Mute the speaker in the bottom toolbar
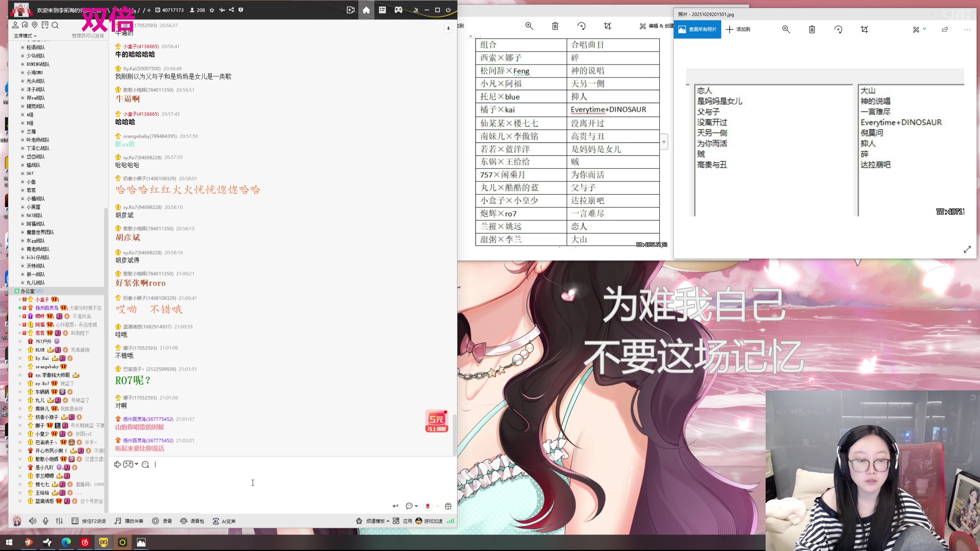This screenshot has width=980, height=551. [33, 521]
